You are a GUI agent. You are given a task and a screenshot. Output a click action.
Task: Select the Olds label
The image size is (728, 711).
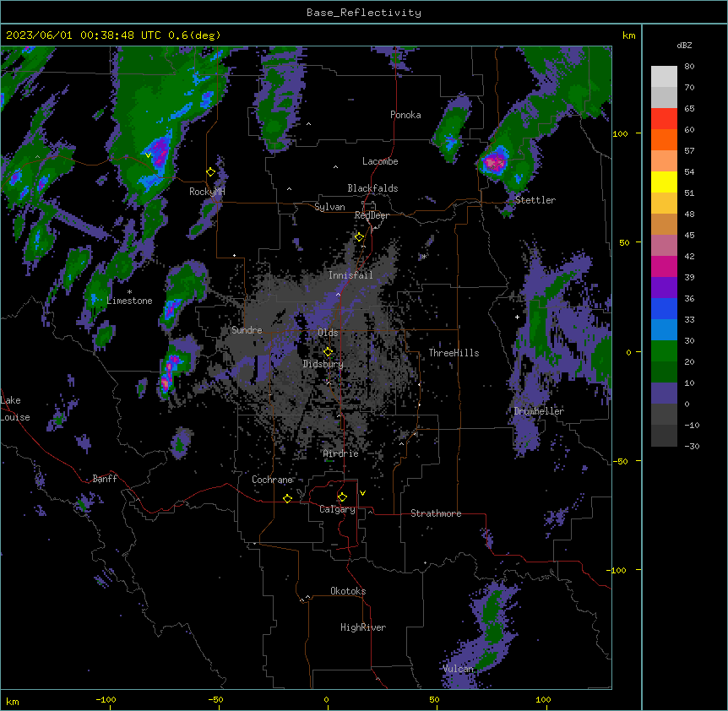point(328,333)
